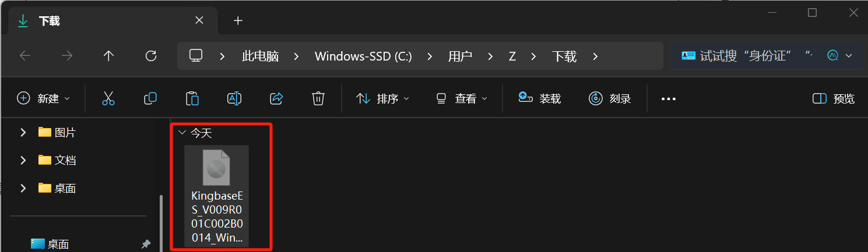
Task: Open the three-dot more options menu
Action: (668, 99)
